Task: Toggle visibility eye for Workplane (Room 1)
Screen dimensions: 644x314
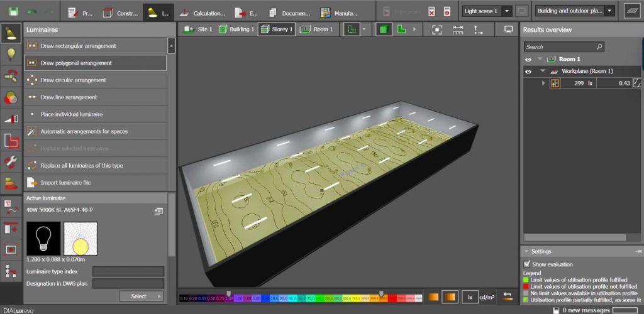Action: pos(528,72)
